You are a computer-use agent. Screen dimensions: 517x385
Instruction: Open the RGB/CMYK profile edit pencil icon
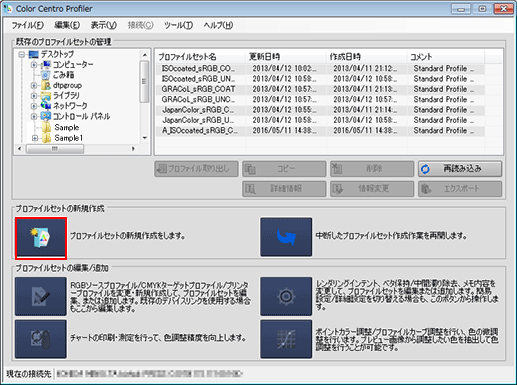pos(41,296)
